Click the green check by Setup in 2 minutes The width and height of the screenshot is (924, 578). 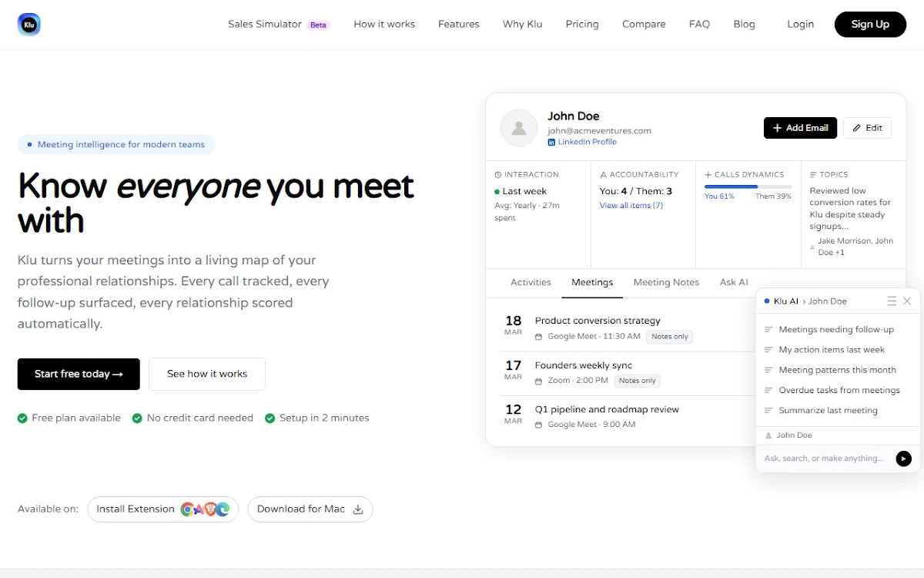click(x=270, y=418)
